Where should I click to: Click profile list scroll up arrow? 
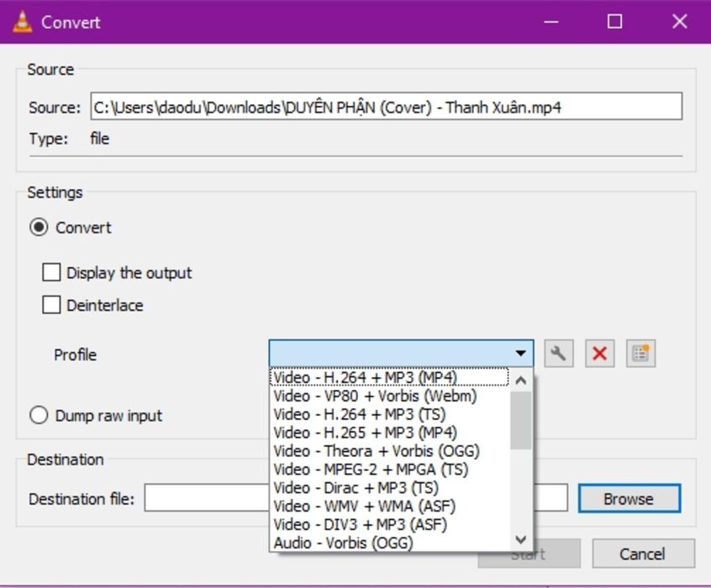point(520,381)
